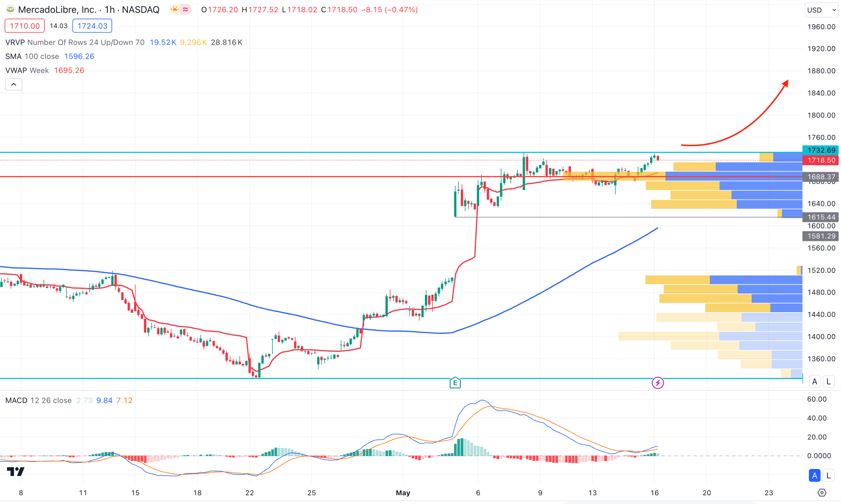Click the 1581.29 price axis label

click(x=820, y=236)
